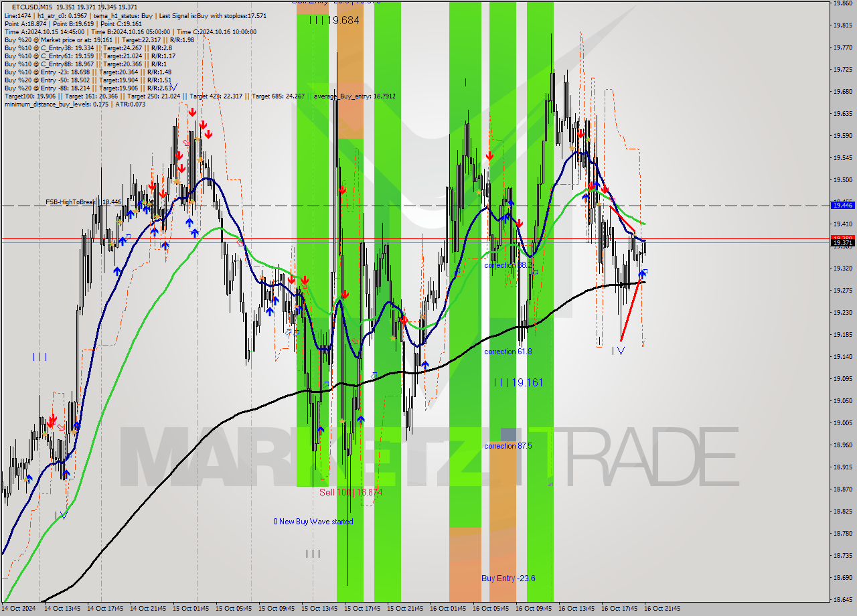
Task: Click the '15 Oct 09:45' time axis label
Action: pyautogui.click(x=276, y=609)
